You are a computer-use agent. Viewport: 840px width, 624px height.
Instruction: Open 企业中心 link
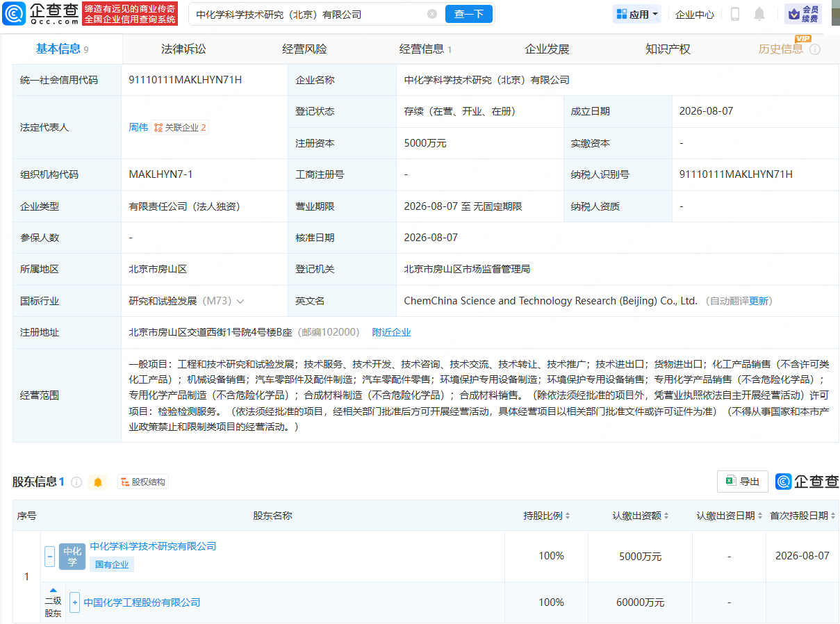695,14
